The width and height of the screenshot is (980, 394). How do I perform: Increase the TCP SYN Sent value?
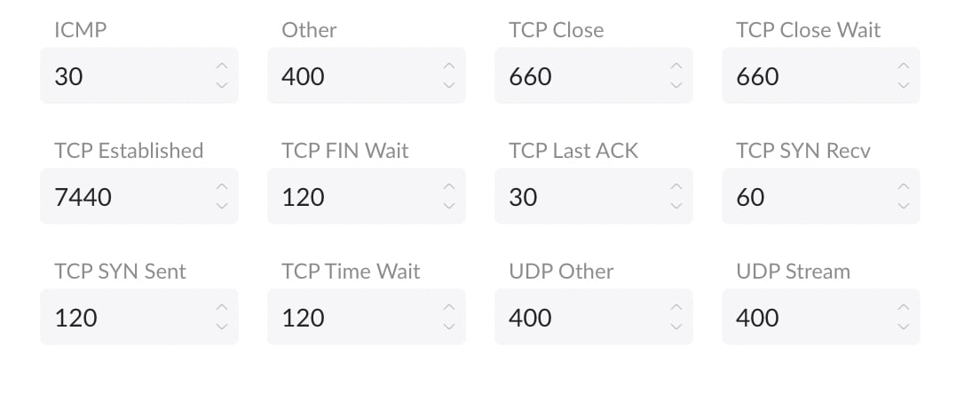click(222, 308)
